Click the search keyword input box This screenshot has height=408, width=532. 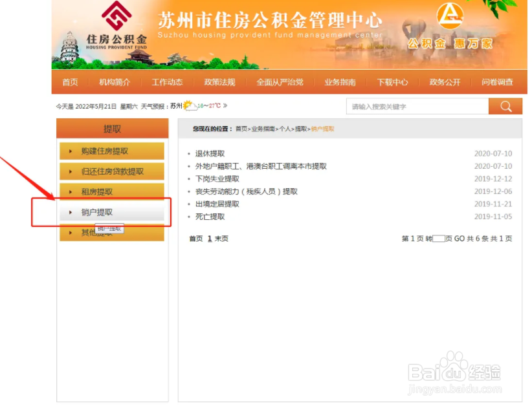pos(414,106)
